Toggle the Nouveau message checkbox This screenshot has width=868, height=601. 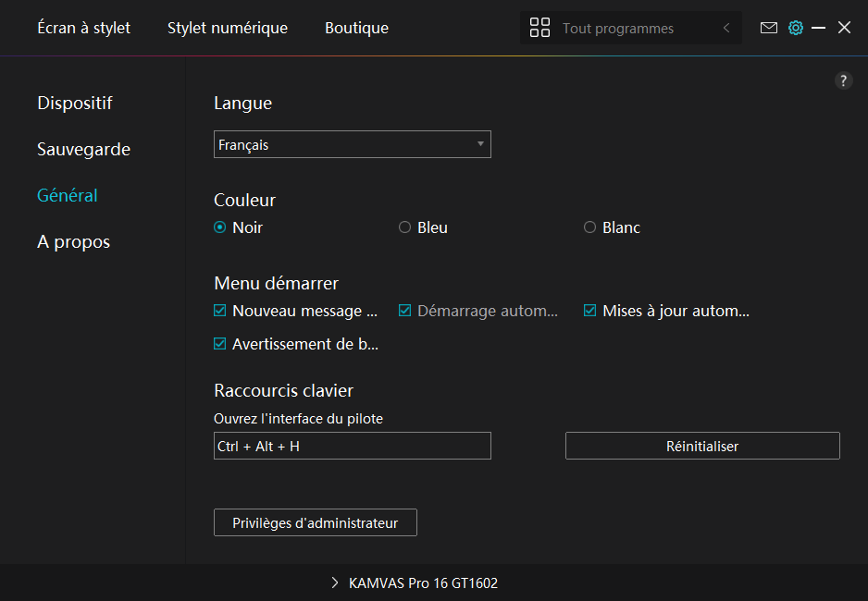point(220,311)
